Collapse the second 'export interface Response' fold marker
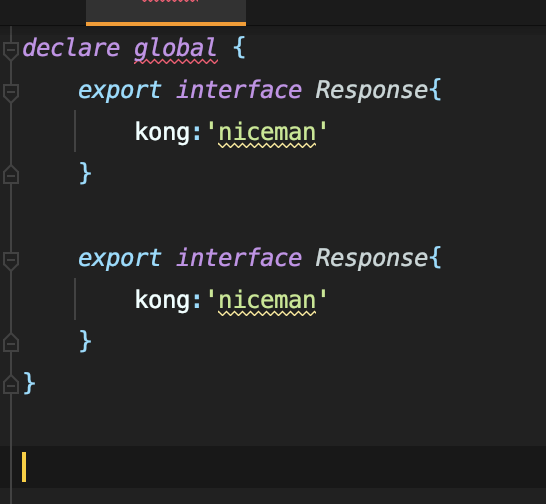This screenshot has height=504, width=546. 11,261
